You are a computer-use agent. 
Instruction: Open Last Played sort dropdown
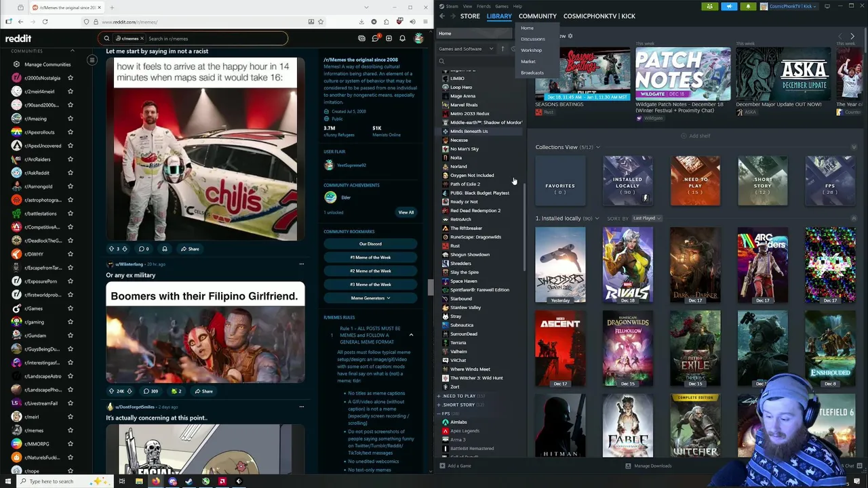click(646, 218)
